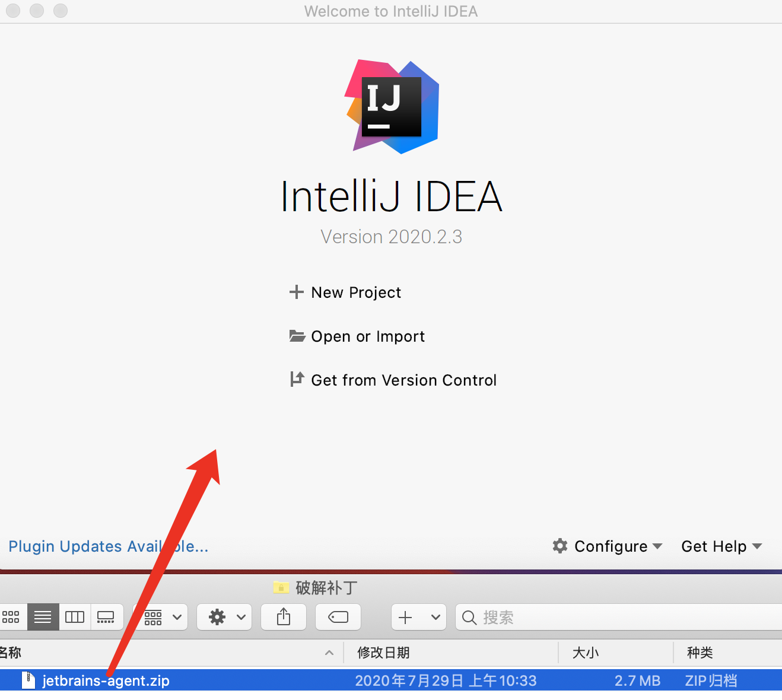The height and width of the screenshot is (700, 782).
Task: Click the ZIP归档 kind value
Action: (x=711, y=680)
